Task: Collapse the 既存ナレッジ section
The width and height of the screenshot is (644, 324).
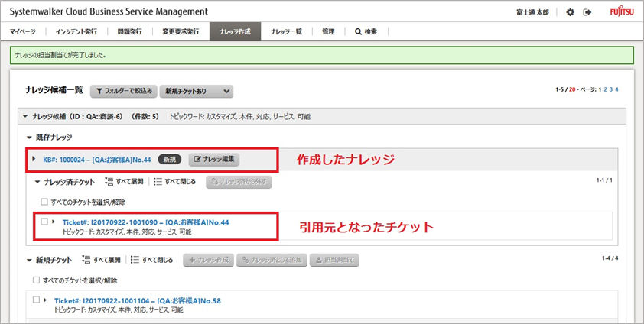Action: click(x=29, y=137)
